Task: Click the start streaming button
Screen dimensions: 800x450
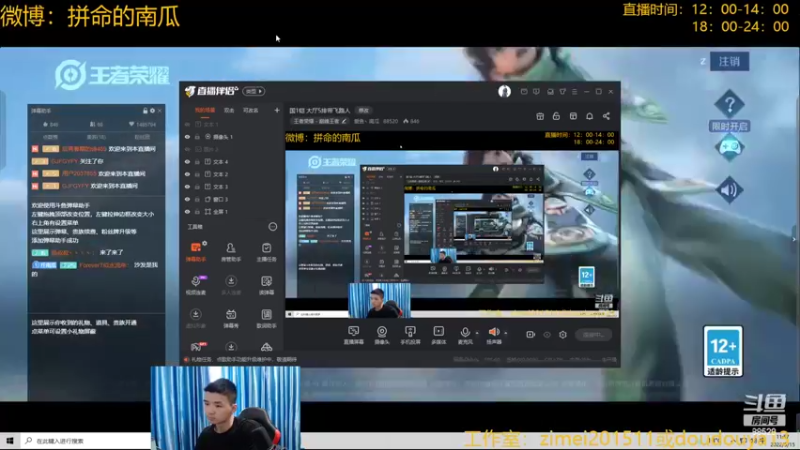Action: coord(593,335)
